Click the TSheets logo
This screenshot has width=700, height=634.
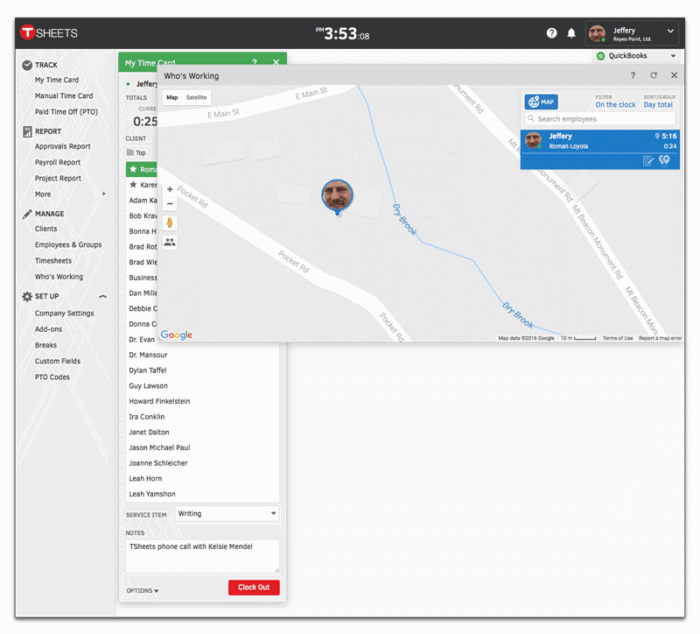pyautogui.click(x=49, y=33)
